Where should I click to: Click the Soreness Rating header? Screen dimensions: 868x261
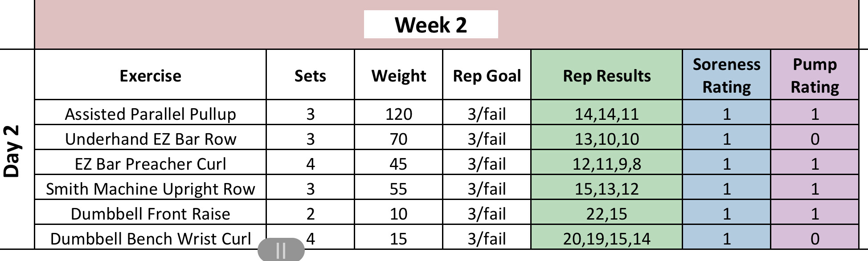[x=726, y=75]
